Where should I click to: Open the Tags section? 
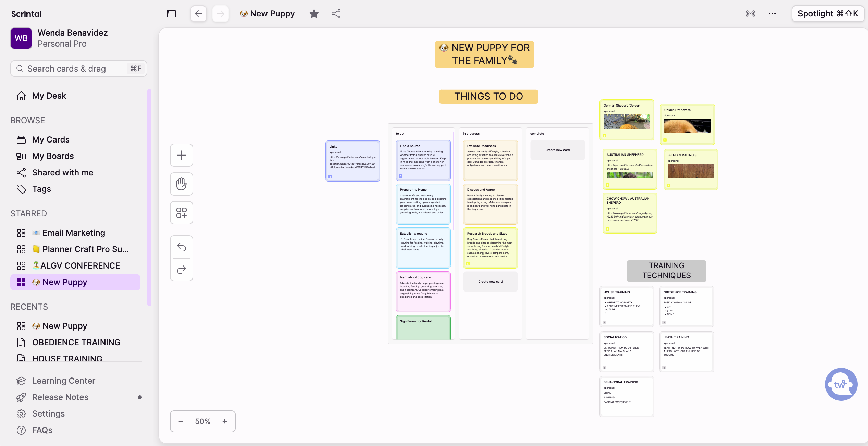41,189
